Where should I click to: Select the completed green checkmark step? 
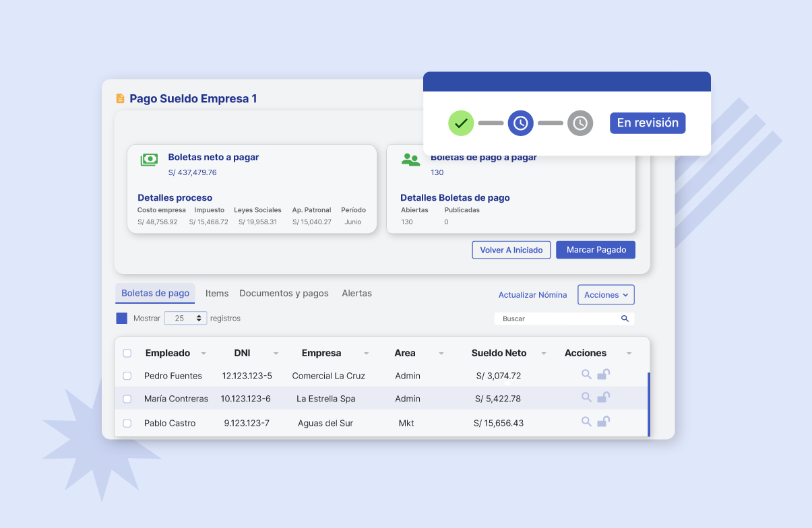point(461,123)
